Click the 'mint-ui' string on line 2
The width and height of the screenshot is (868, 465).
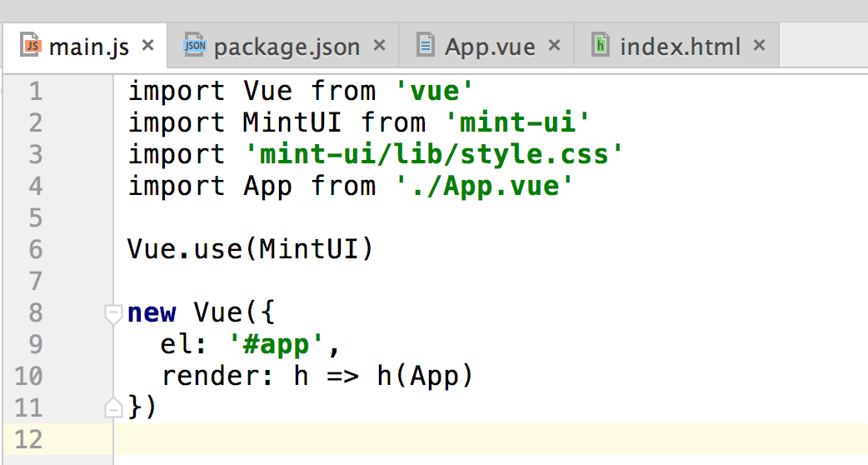517,122
